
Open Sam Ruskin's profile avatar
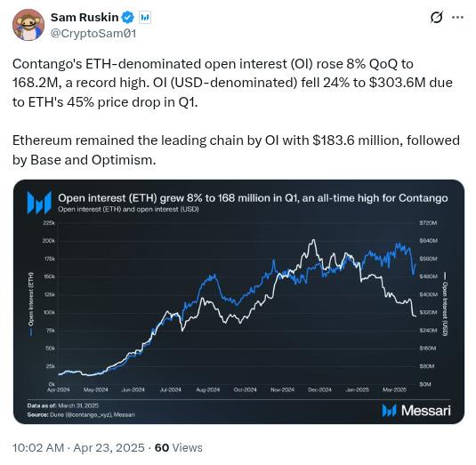coord(28,25)
